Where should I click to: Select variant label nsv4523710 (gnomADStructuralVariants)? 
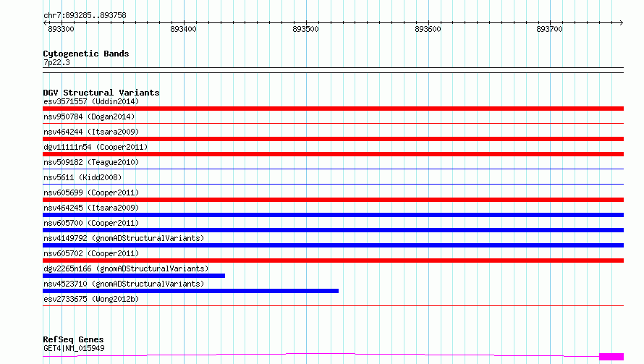pyautogui.click(x=124, y=284)
